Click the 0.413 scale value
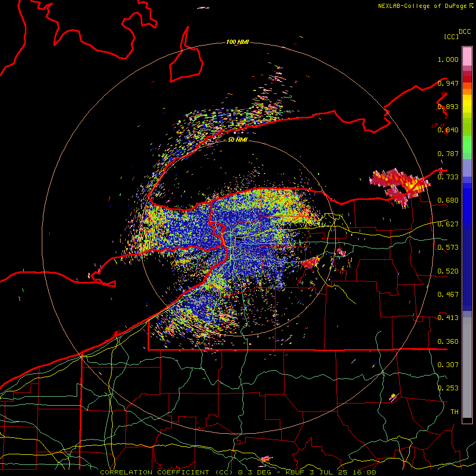Screen dimensions: 476x476 (x=448, y=318)
